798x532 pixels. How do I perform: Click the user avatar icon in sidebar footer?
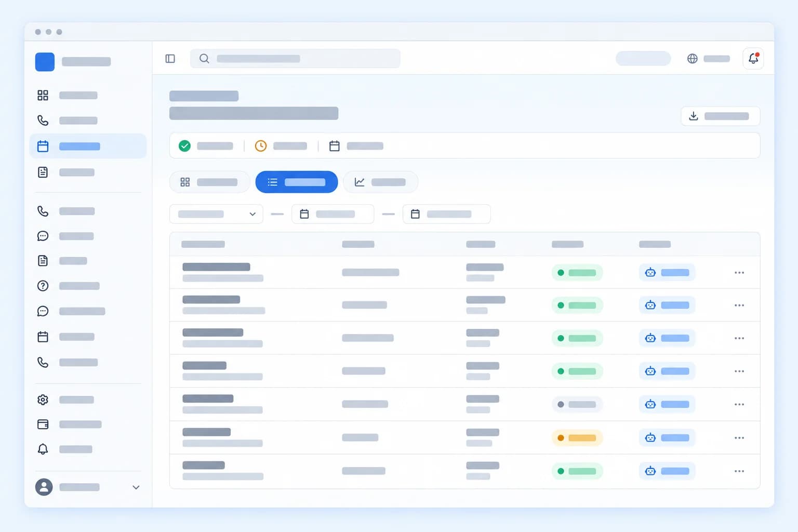[x=44, y=487]
